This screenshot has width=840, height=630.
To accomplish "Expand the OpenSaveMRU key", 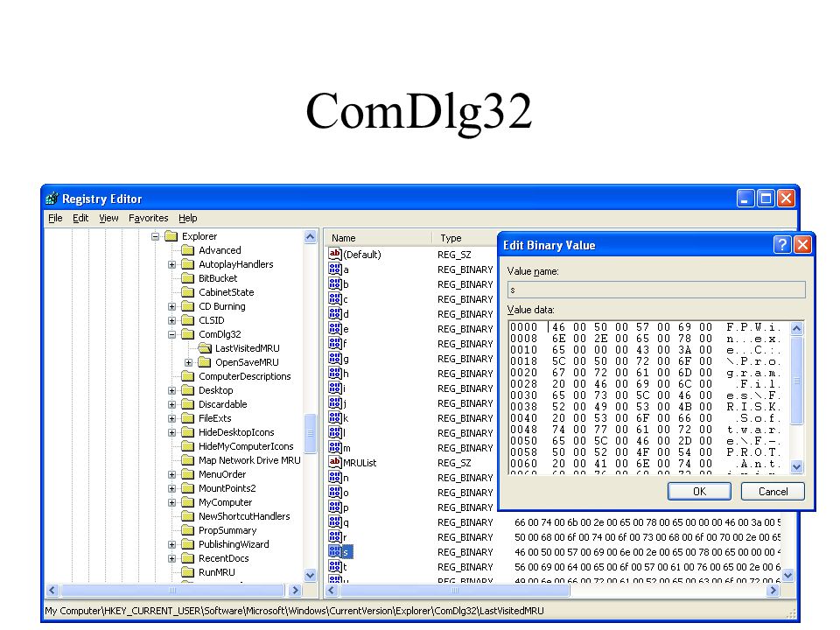I will coord(189,362).
